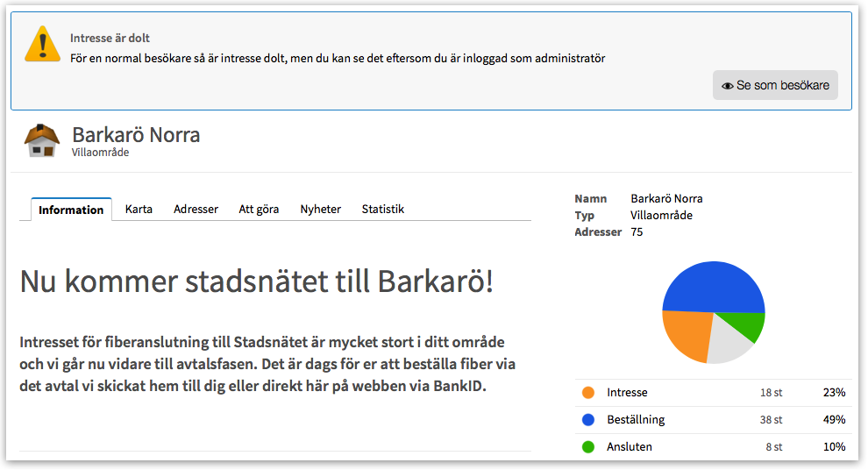This screenshot has width=868, height=470.
Task: Open the Information tab
Action: click(71, 210)
